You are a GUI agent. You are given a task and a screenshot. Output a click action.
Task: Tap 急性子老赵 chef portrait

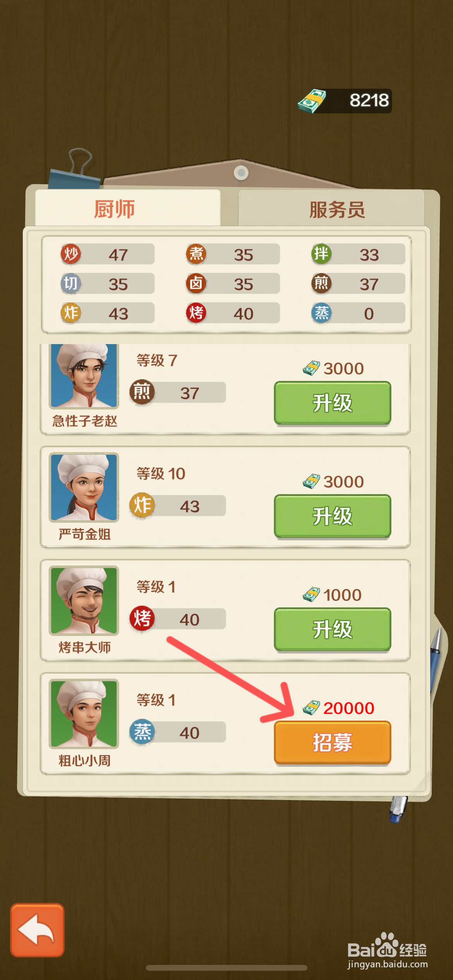pyautogui.click(x=84, y=376)
